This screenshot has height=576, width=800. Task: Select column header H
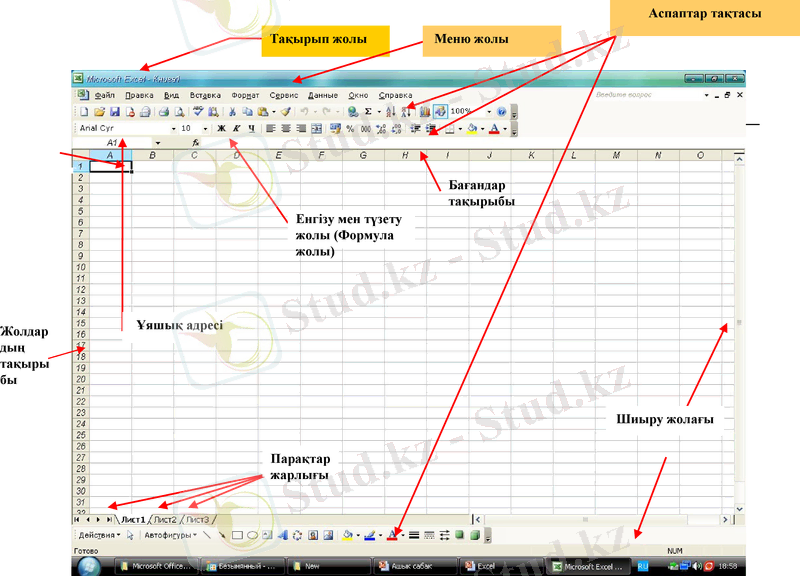[x=403, y=155]
